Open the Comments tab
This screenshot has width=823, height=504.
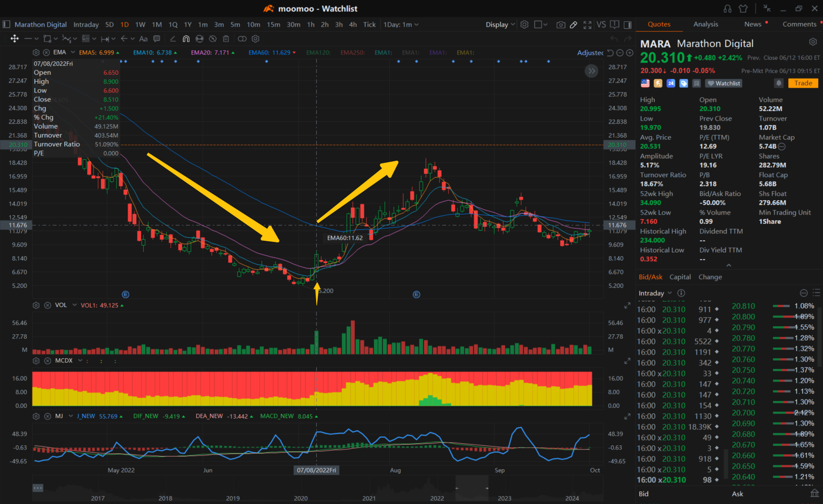[x=799, y=24]
